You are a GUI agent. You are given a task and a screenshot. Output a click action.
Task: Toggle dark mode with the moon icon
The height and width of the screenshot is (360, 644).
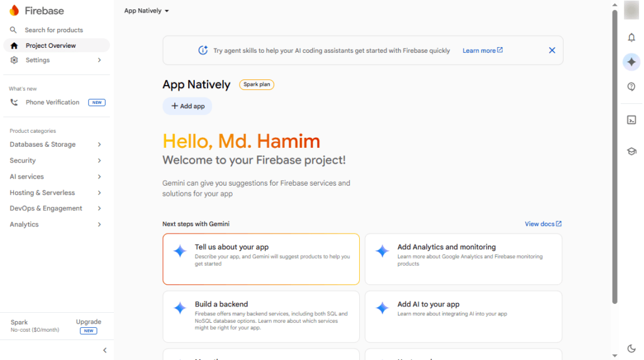(x=631, y=349)
